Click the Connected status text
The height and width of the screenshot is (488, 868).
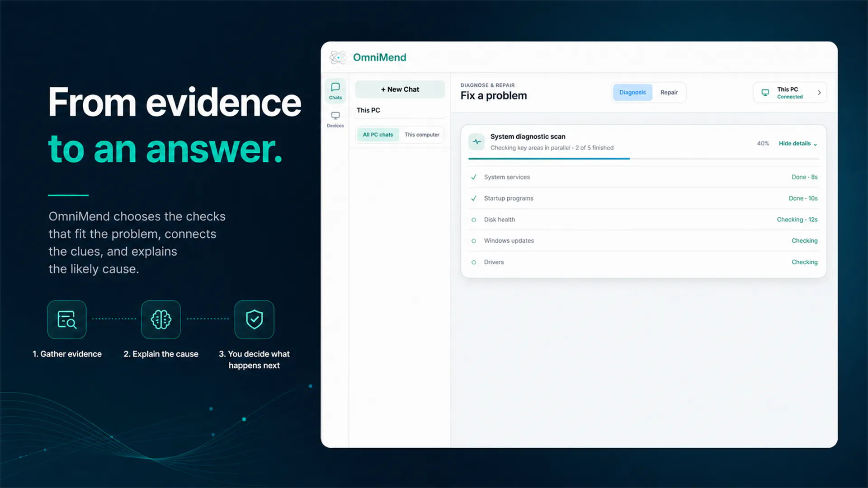click(790, 97)
